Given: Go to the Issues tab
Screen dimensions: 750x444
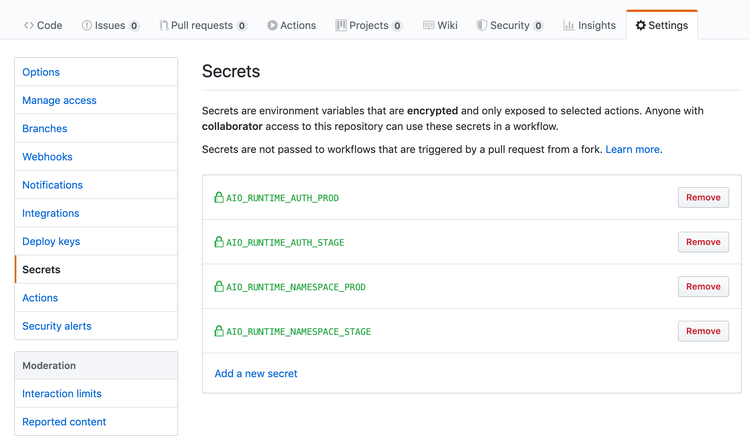Looking at the screenshot, I should click(110, 25).
